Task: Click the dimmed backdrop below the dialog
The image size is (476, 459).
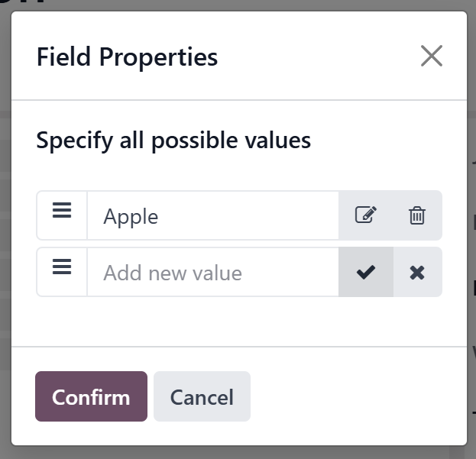Action: [x=238, y=453]
